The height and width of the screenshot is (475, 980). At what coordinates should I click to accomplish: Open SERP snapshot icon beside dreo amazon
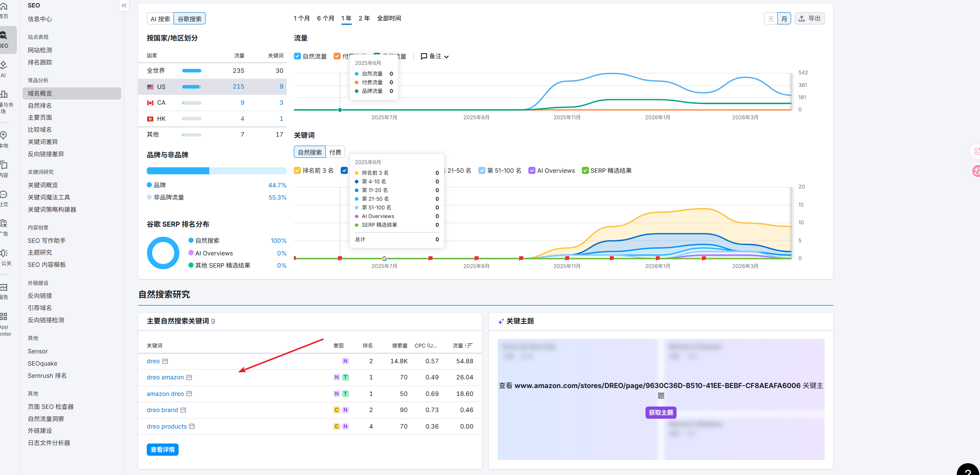(189, 377)
